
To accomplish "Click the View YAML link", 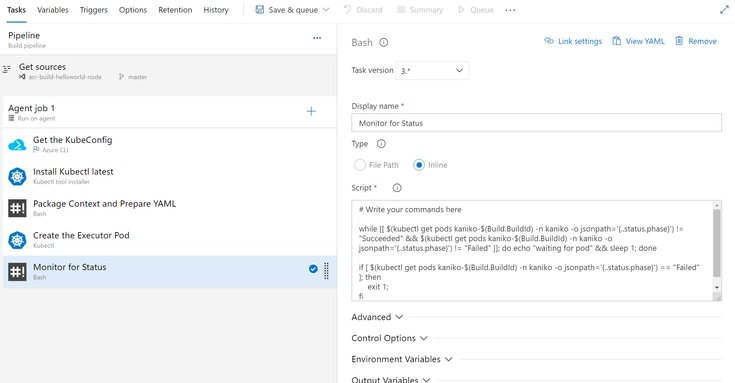I will [638, 41].
